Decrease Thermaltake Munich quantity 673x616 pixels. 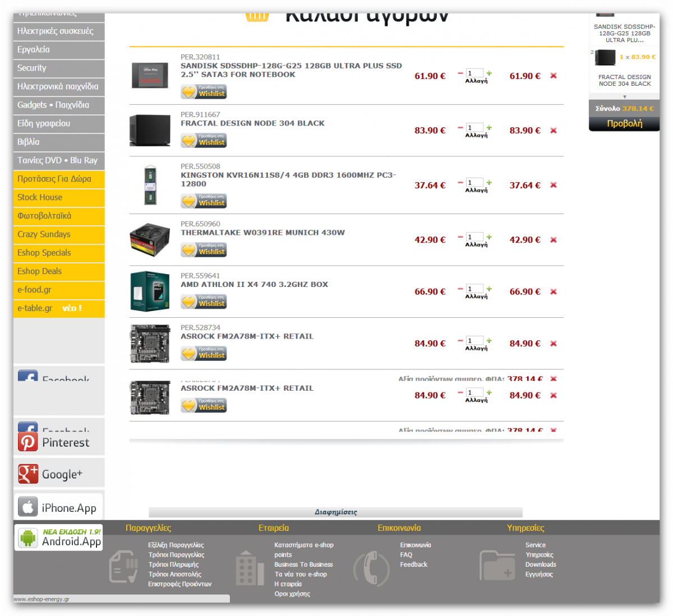click(460, 237)
